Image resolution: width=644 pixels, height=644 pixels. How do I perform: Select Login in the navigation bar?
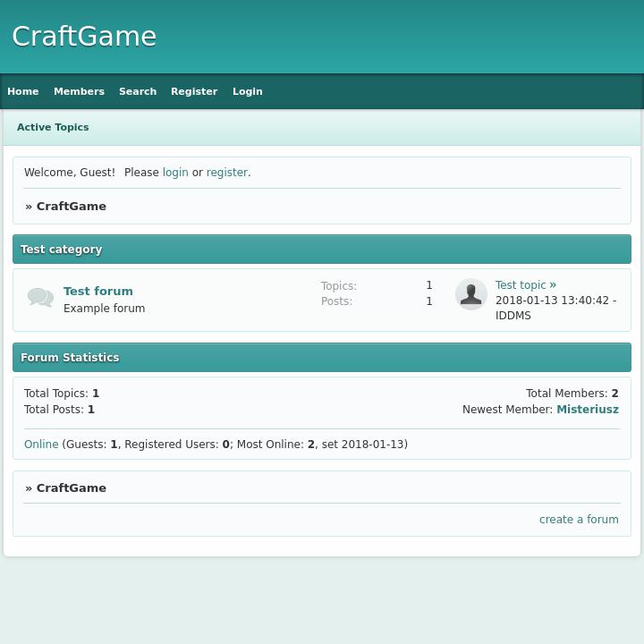248,91
